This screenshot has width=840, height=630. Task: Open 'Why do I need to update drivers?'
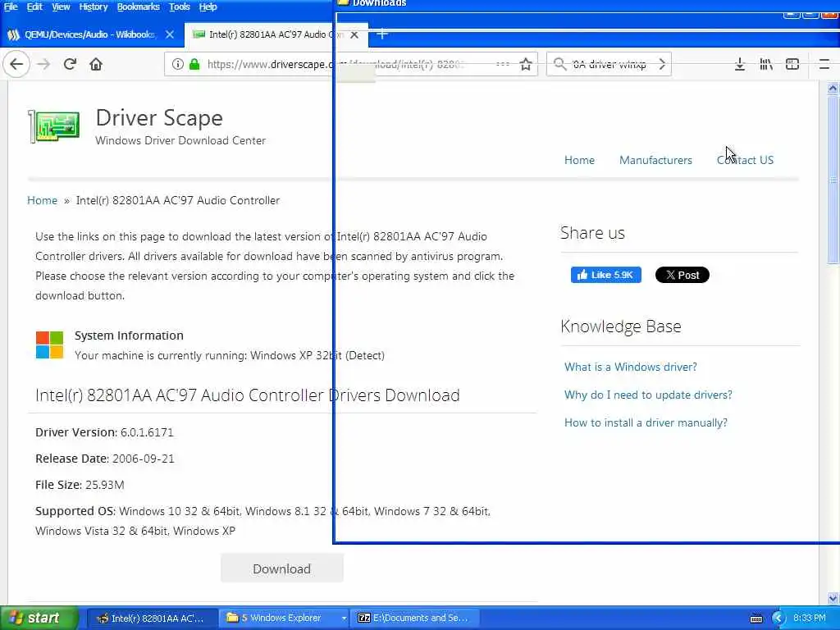(x=648, y=395)
